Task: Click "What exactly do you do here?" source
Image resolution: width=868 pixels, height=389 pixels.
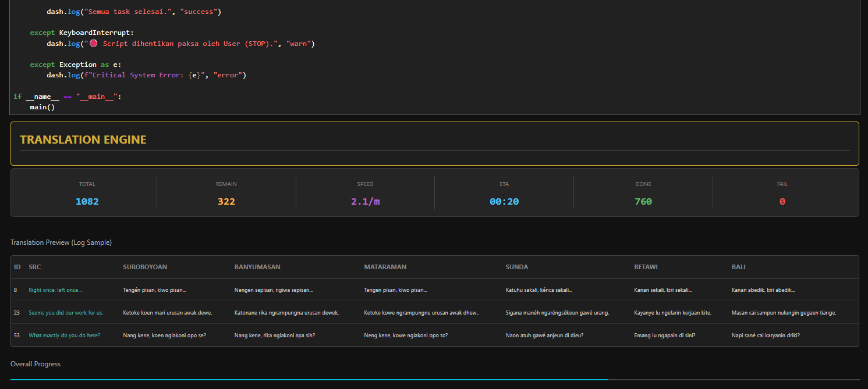Action: pyautogui.click(x=65, y=336)
